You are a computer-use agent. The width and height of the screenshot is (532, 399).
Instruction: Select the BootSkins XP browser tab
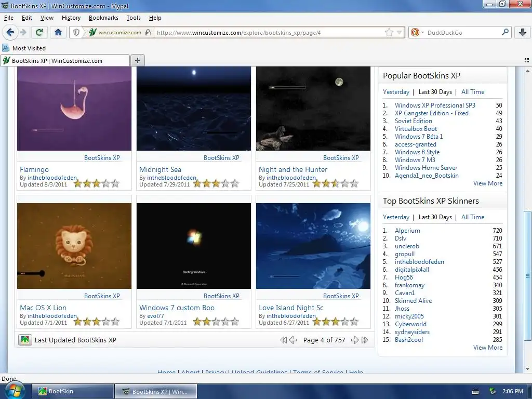64,60
